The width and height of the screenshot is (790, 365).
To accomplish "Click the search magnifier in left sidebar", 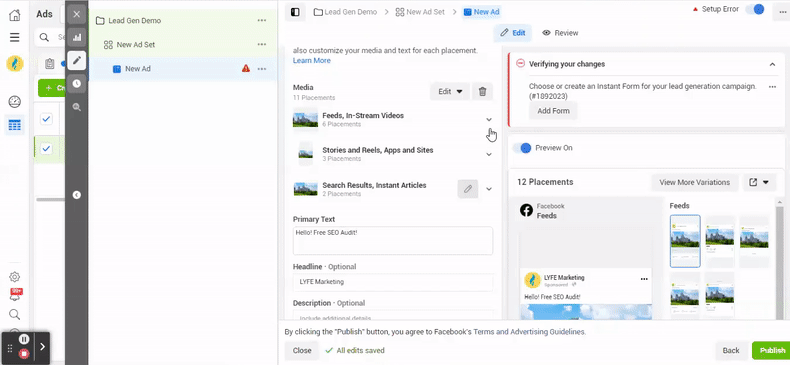I will tap(15, 315).
